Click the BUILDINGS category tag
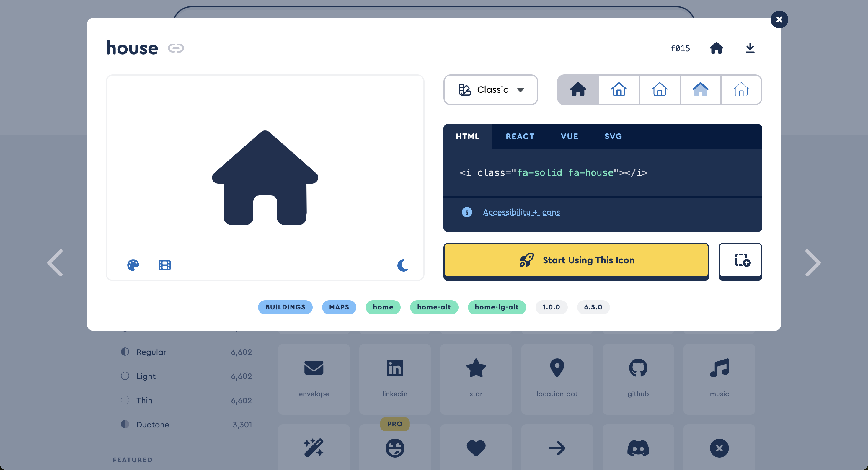The width and height of the screenshot is (868, 470). pos(285,307)
